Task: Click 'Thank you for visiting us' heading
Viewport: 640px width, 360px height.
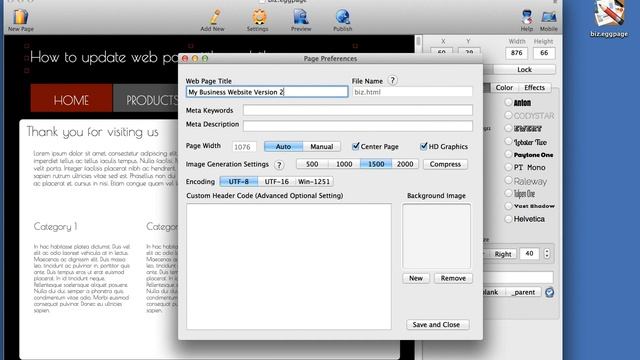Action: 93,132
